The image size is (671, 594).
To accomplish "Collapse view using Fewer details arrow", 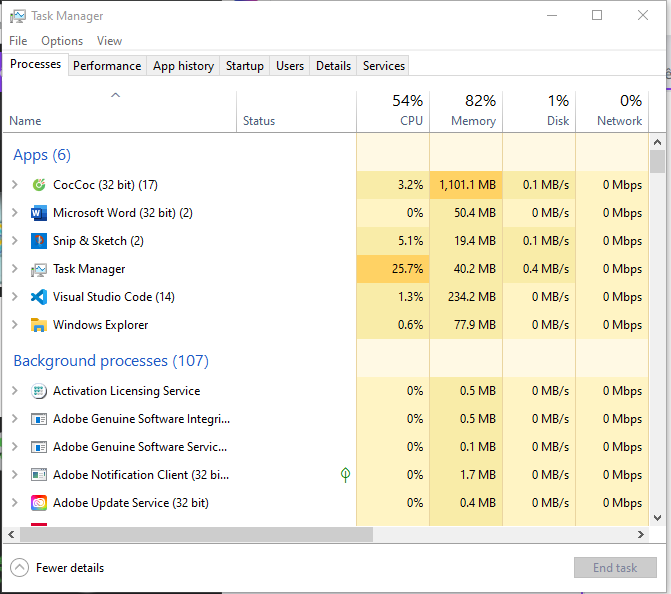I will (x=20, y=568).
